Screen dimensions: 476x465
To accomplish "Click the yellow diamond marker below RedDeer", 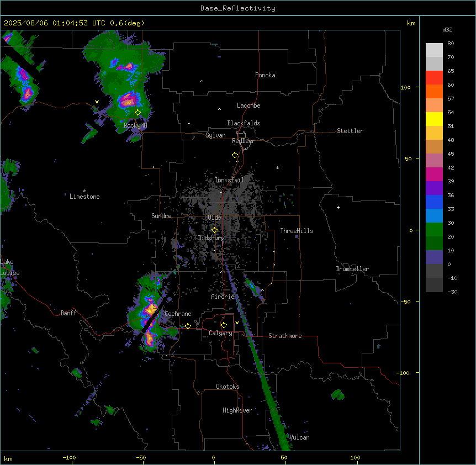I will click(x=235, y=155).
